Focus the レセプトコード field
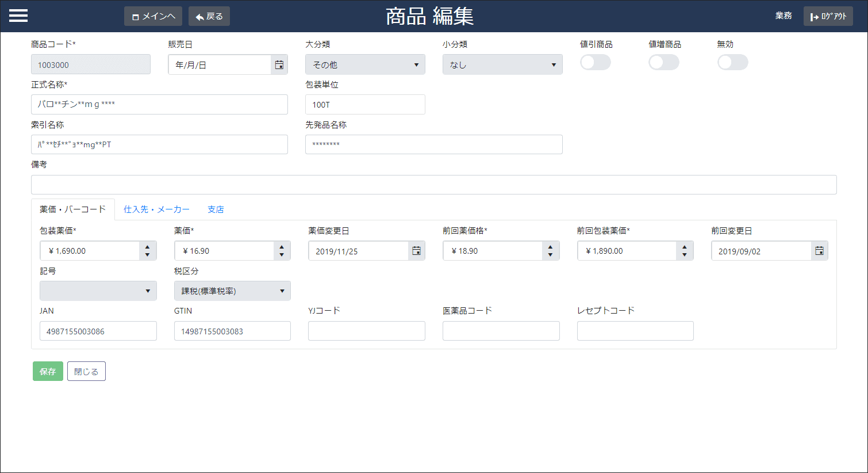This screenshot has height=473, width=868. click(635, 331)
